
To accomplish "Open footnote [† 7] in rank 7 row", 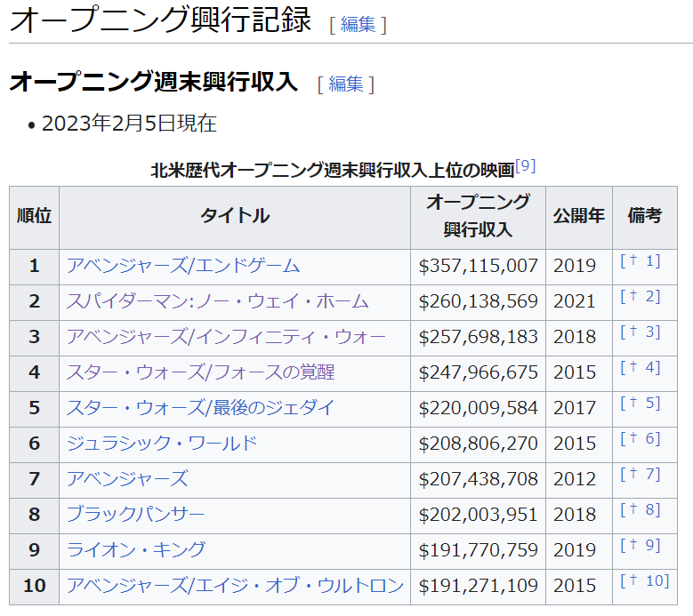I will click(x=641, y=475).
